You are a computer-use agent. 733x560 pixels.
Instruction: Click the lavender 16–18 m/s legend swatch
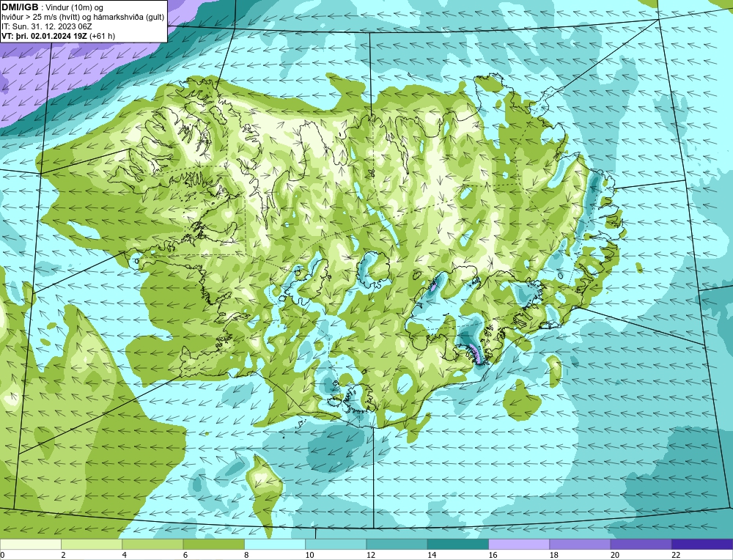click(x=519, y=544)
